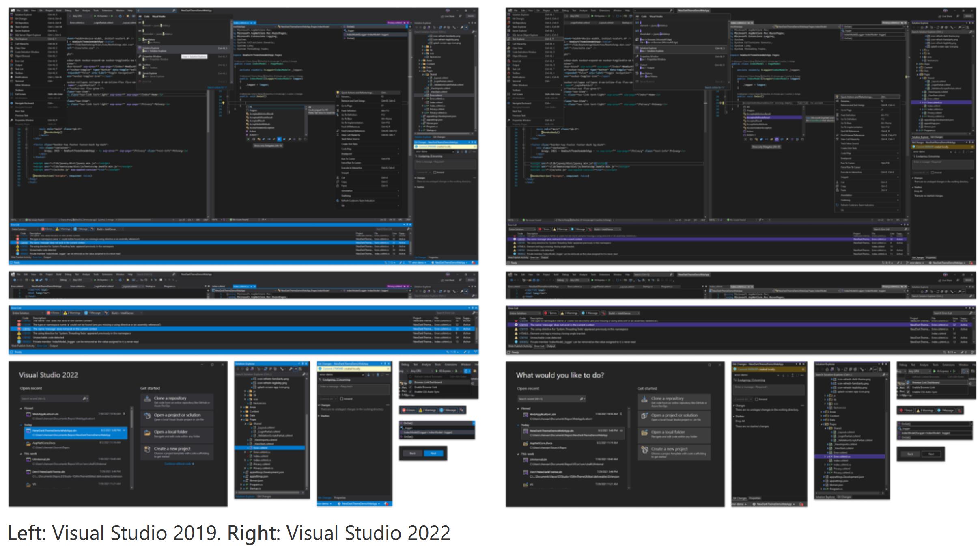The image size is (980, 551).
Task: Collapse the Pinned group in Visual Studio 2022 start window
Action: click(x=21, y=408)
